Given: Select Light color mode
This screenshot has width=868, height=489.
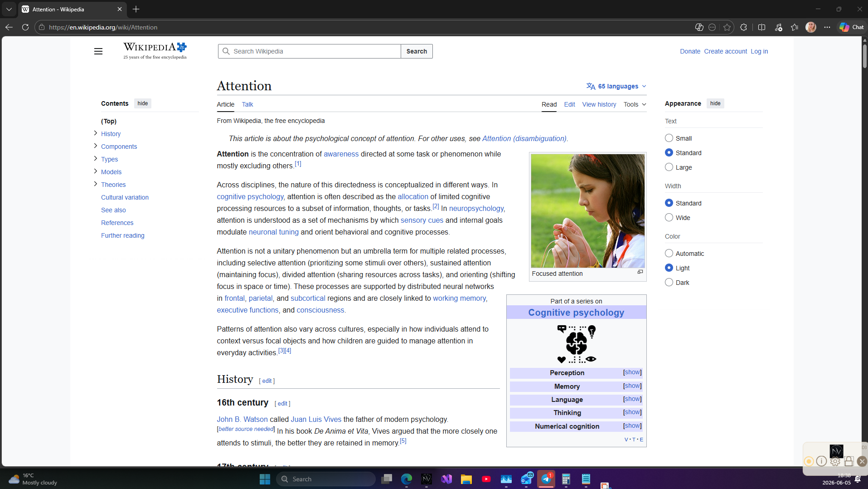Looking at the screenshot, I should tap(669, 268).
